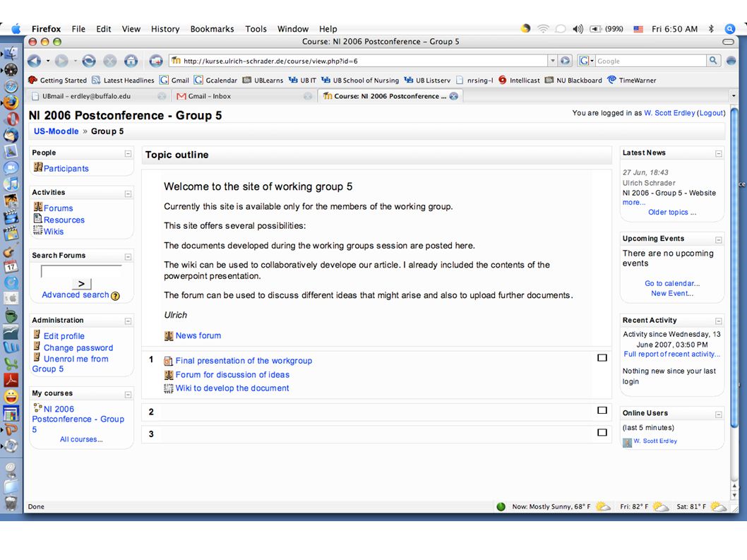Image resolution: width=747 pixels, height=560 pixels.
Task: Collapse the Search Forums block
Action: 128,256
